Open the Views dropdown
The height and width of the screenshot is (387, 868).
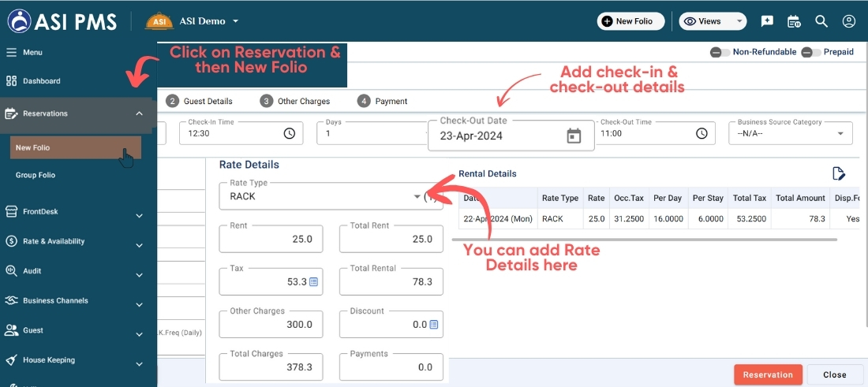(713, 21)
